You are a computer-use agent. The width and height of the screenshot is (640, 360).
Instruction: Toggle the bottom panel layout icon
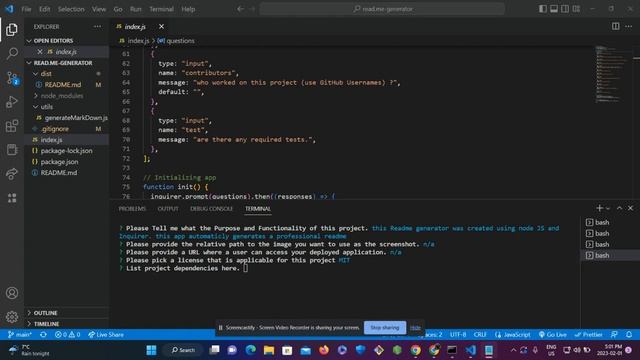pyautogui.click(x=554, y=9)
